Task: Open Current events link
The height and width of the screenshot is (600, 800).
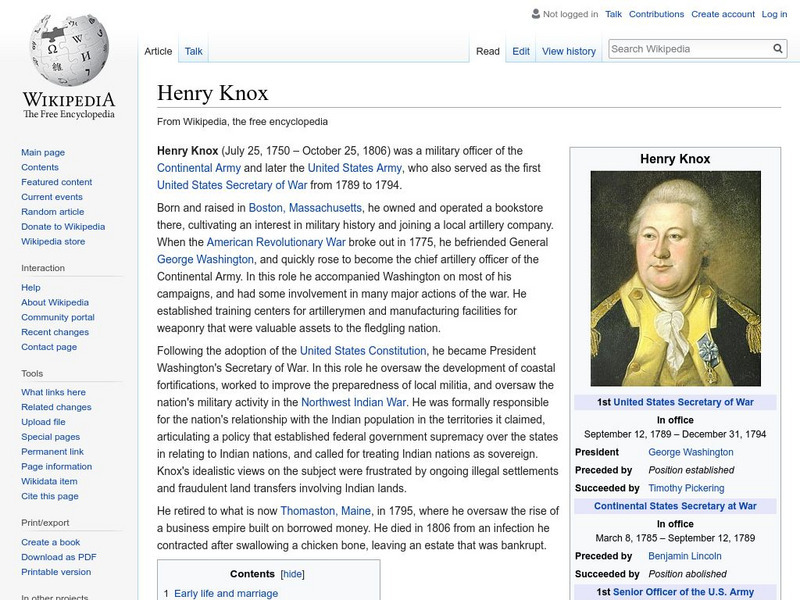Action: point(52,196)
